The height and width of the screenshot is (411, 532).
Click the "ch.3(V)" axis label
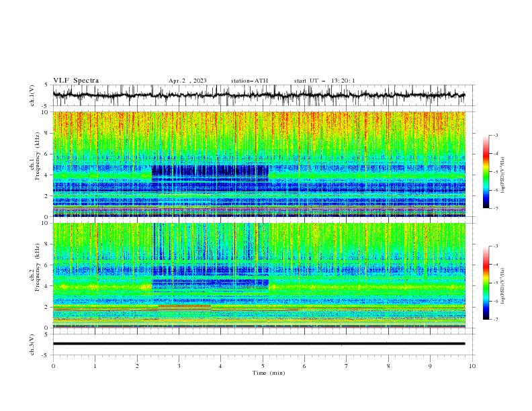32,345
